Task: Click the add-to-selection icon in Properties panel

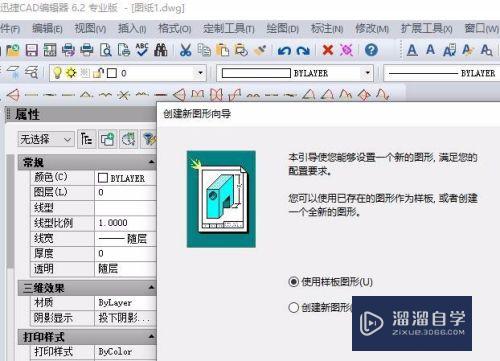Action: pyautogui.click(x=107, y=139)
